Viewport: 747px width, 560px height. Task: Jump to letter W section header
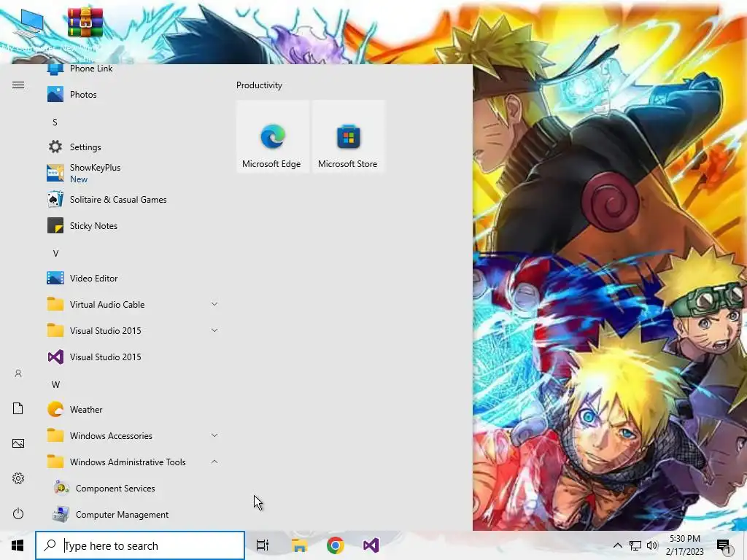point(55,385)
